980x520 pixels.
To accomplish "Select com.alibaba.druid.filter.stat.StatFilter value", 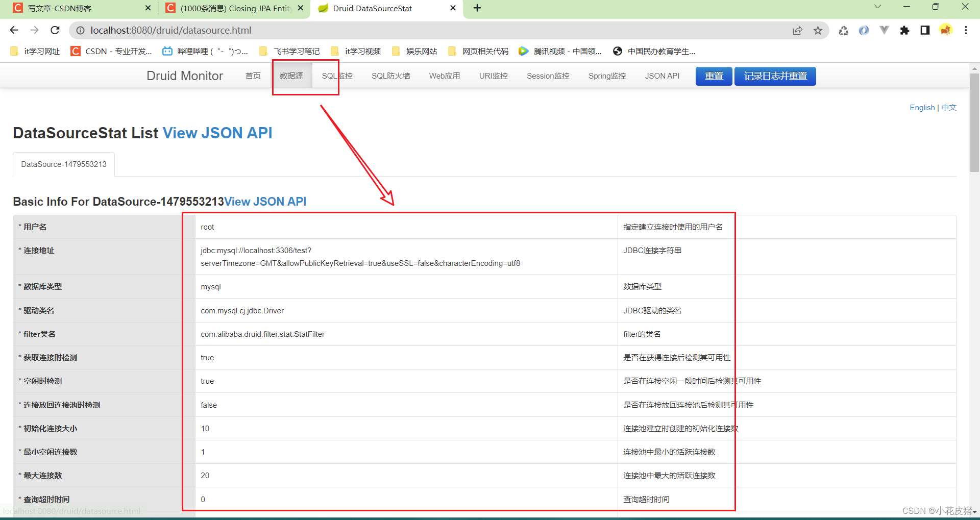I will point(262,334).
